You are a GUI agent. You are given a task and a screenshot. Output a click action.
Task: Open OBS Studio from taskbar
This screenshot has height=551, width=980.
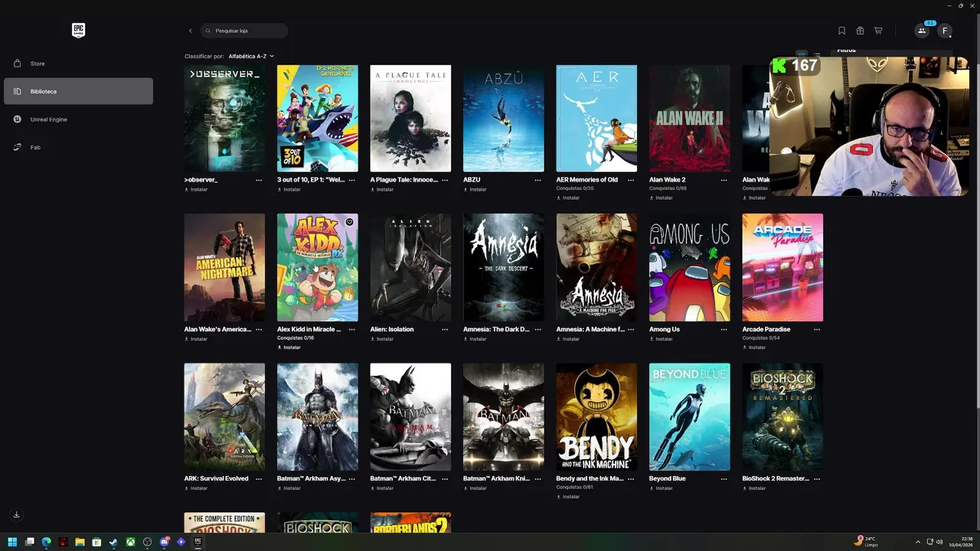click(x=147, y=542)
